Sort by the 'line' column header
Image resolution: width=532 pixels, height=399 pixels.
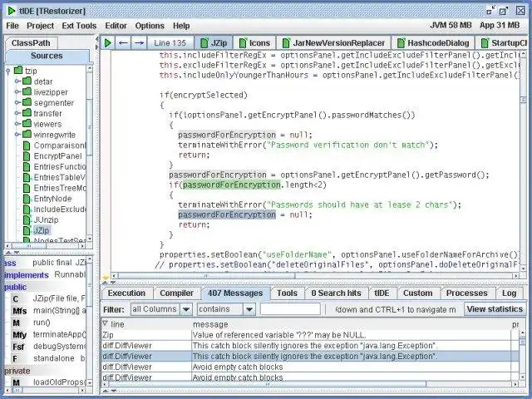[x=146, y=324]
